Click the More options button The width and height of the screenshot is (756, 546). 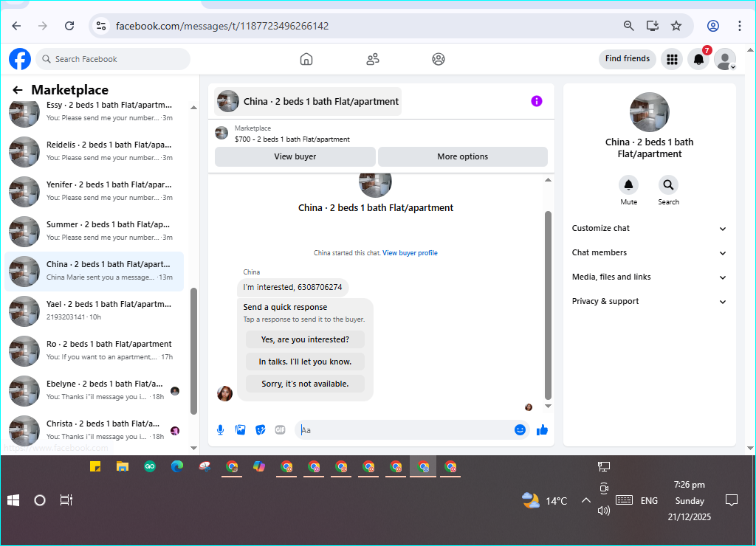tap(462, 156)
